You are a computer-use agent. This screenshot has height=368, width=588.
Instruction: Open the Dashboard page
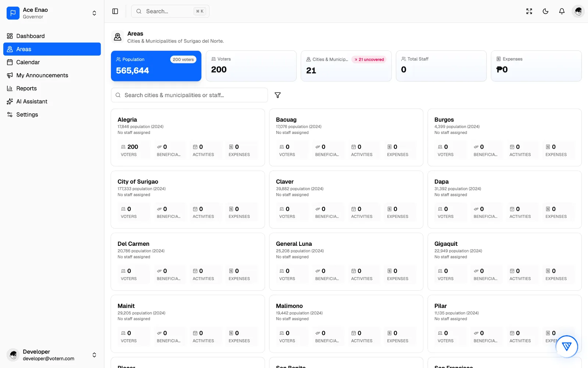click(52, 36)
